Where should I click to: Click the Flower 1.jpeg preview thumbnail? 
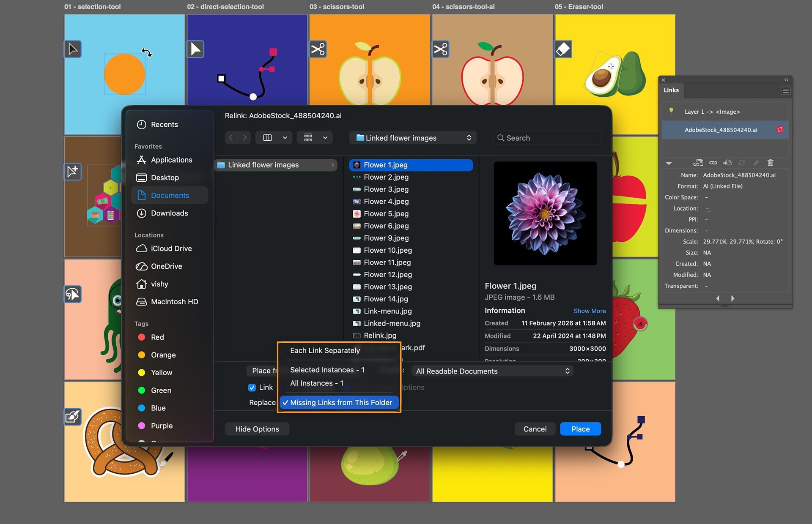(545, 213)
